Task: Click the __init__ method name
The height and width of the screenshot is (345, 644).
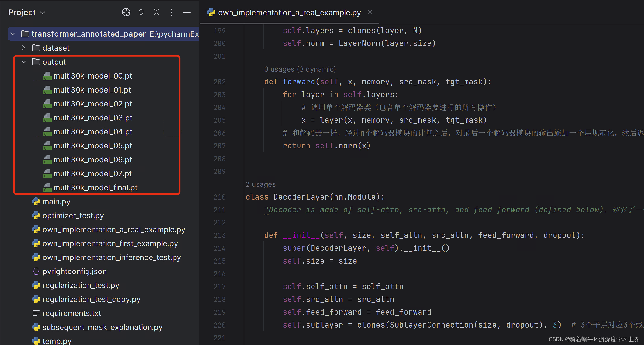Action: click(301, 235)
